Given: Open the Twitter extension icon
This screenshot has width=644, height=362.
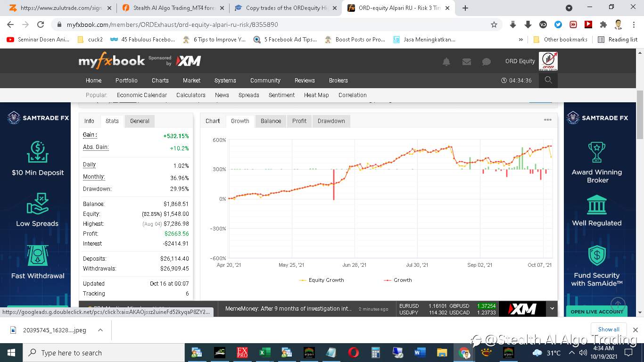Looking at the screenshot, I should click(558, 25).
